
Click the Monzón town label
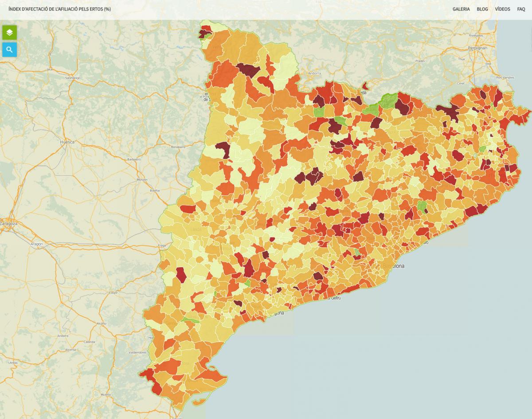[x=142, y=180]
